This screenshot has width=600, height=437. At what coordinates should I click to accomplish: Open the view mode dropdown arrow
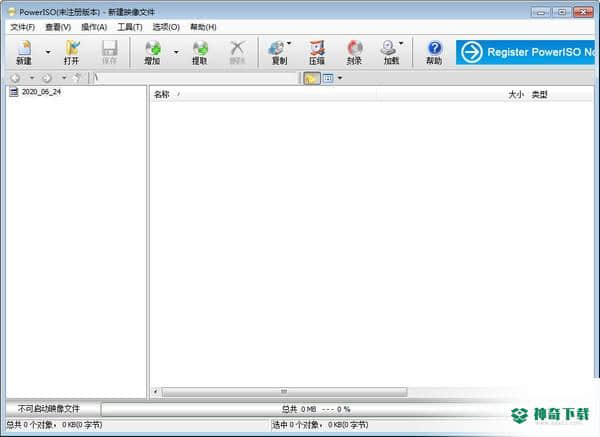click(340, 78)
